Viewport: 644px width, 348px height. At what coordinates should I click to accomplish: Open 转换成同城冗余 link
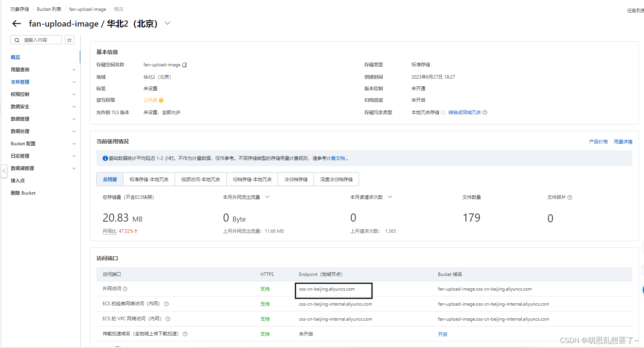tap(465, 113)
